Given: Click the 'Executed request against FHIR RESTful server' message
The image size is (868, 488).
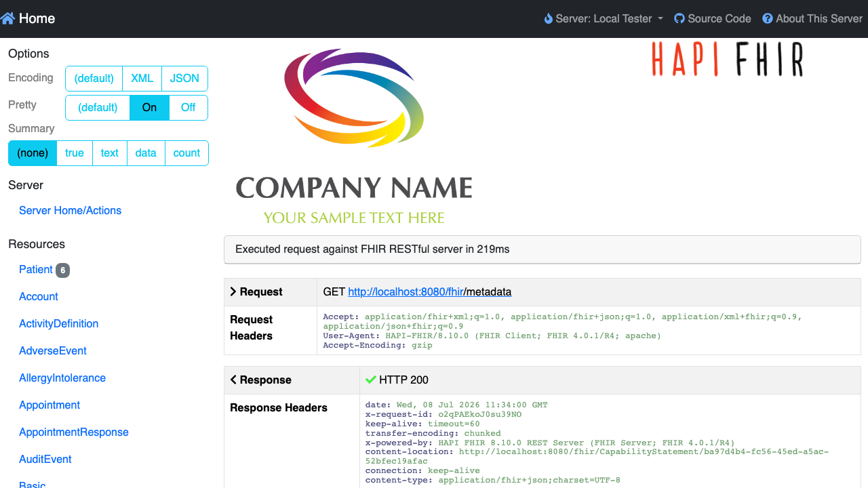Looking at the screenshot, I should (372, 249).
